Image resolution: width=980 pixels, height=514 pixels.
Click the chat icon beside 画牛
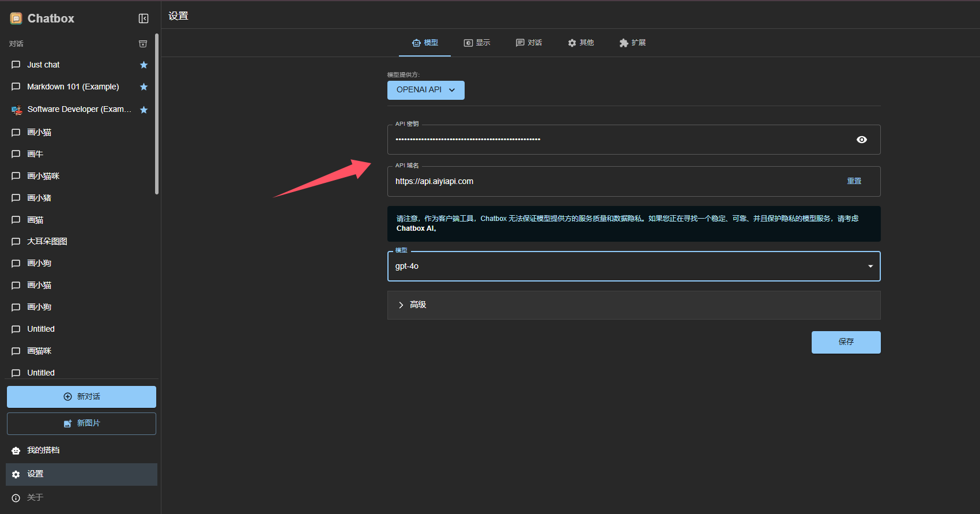16,154
